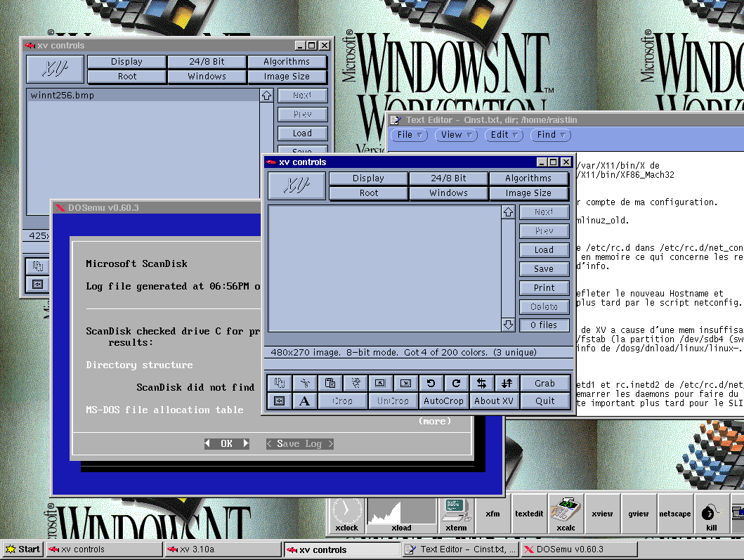Click the Pad image icon in front xv controls

280,401
